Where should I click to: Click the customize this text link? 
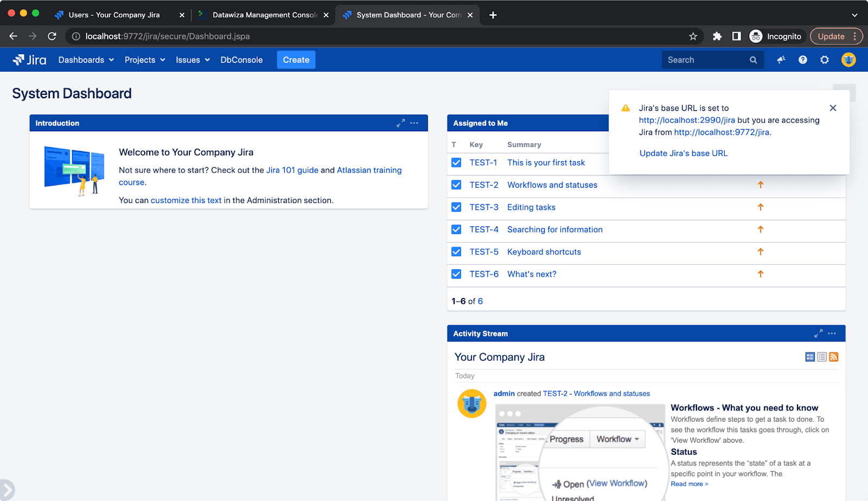coord(186,200)
